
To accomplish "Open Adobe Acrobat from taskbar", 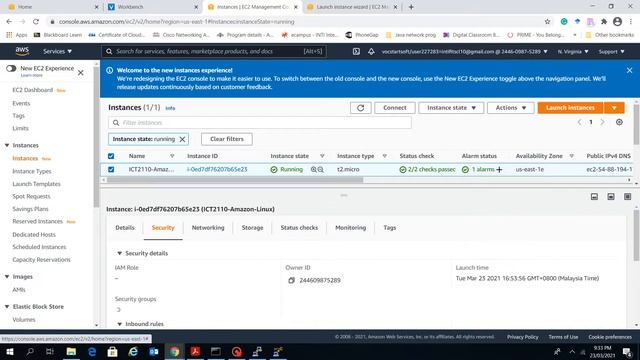I will tap(195, 351).
